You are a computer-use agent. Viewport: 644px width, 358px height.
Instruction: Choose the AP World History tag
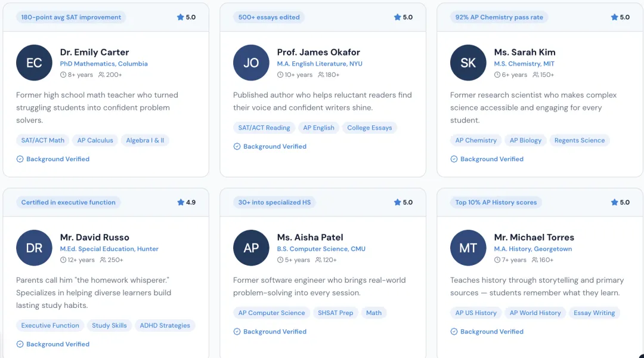(x=535, y=313)
